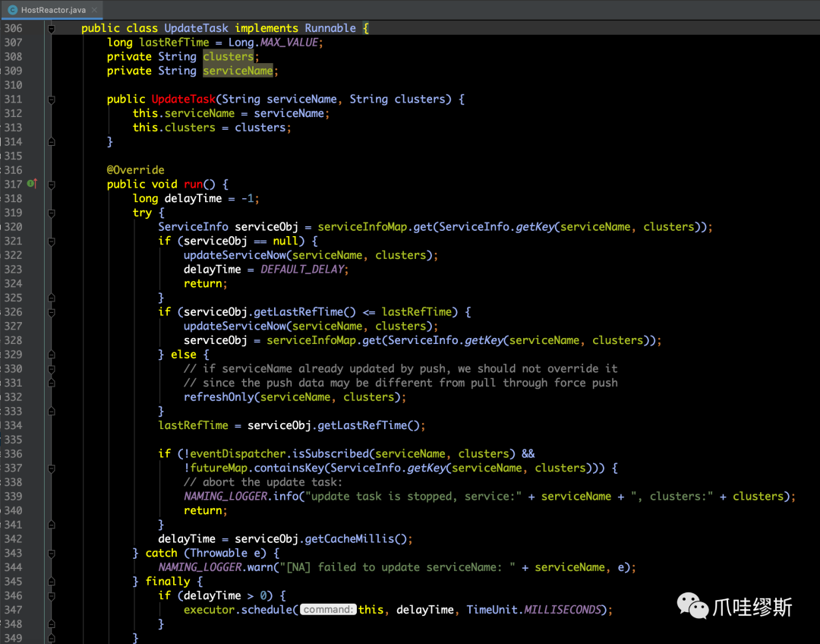Collapse the catch block at line 343
This screenshot has width=820, height=644.
52,554
